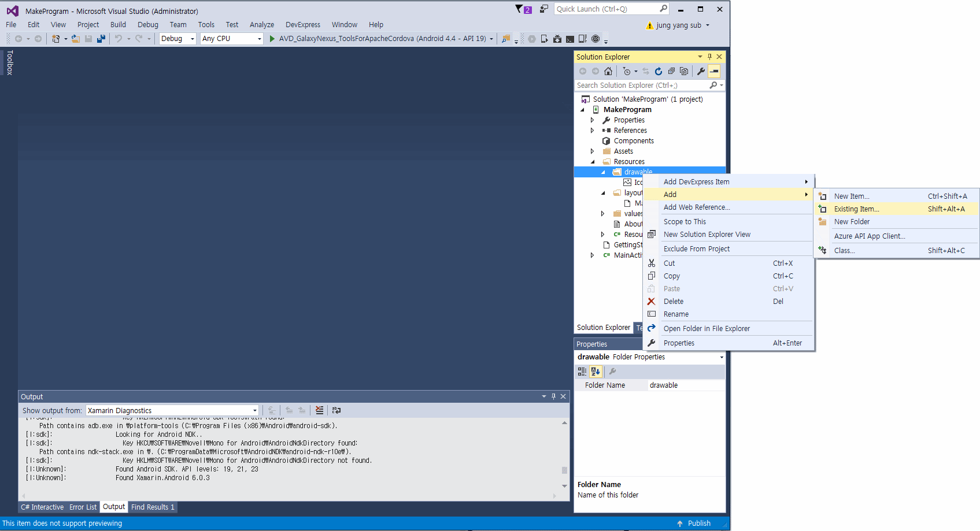The height and width of the screenshot is (531, 980).
Task: Click the Android SDK Manager toolbar icon
Action: [x=557, y=39]
